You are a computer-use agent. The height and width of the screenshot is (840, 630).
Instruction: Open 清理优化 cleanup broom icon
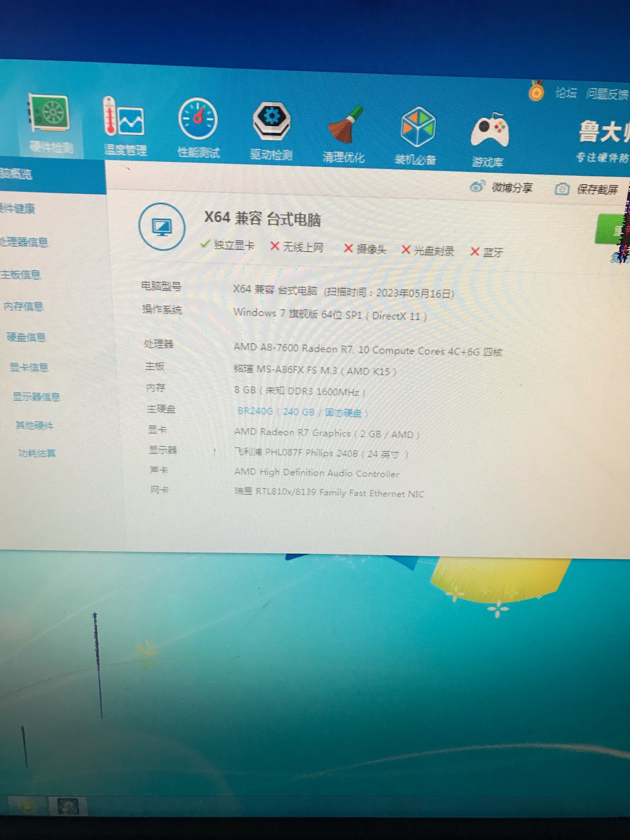click(x=344, y=134)
